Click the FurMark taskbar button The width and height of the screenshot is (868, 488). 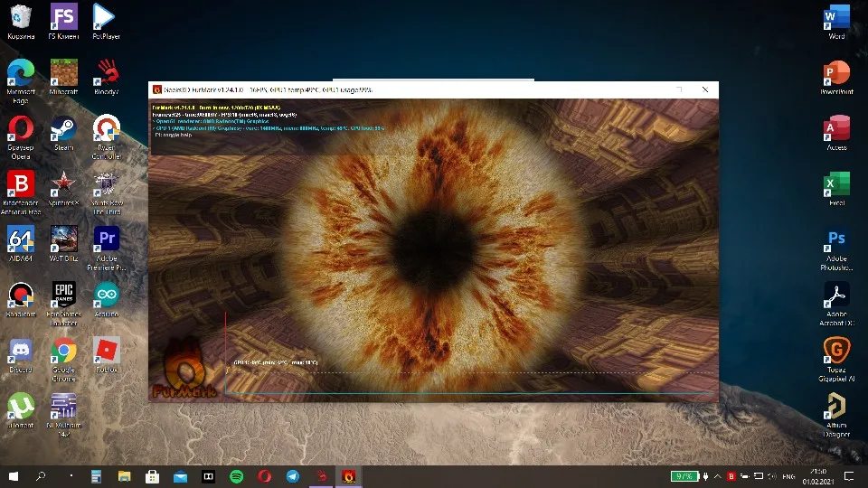(349, 476)
